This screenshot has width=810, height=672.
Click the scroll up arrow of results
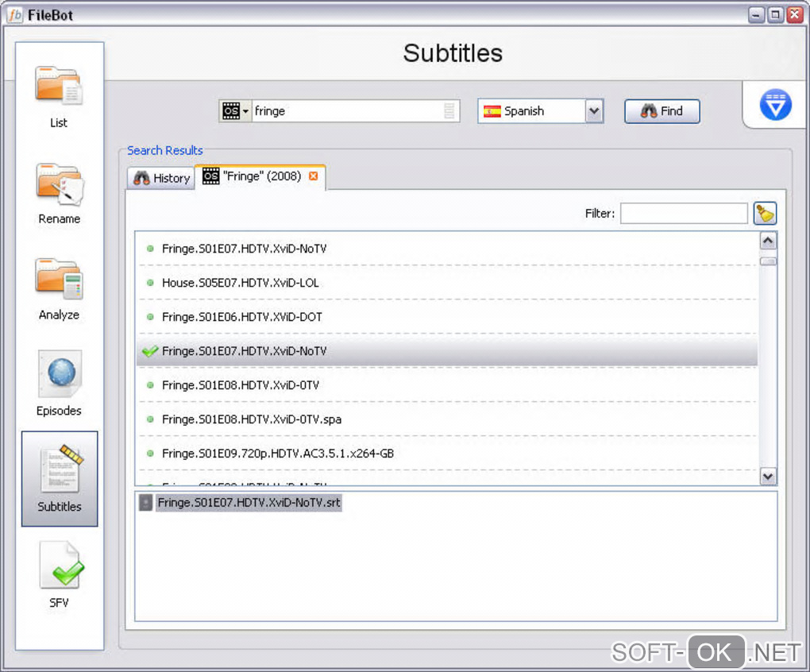[x=768, y=241]
